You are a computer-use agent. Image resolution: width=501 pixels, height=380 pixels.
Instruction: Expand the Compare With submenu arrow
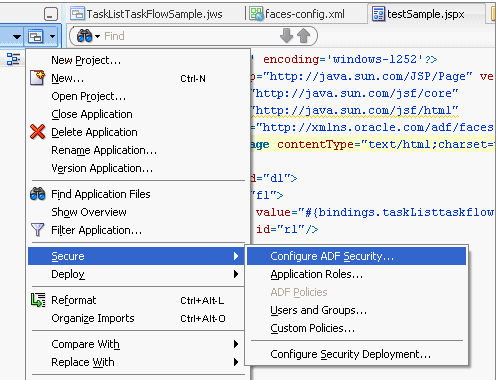[236, 344]
